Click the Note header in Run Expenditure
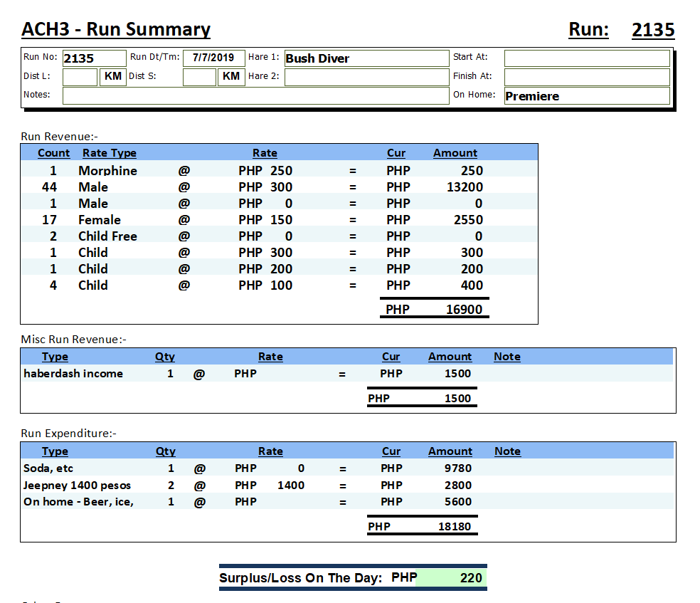Image resolution: width=700 pixels, height=603 pixels. tap(507, 451)
